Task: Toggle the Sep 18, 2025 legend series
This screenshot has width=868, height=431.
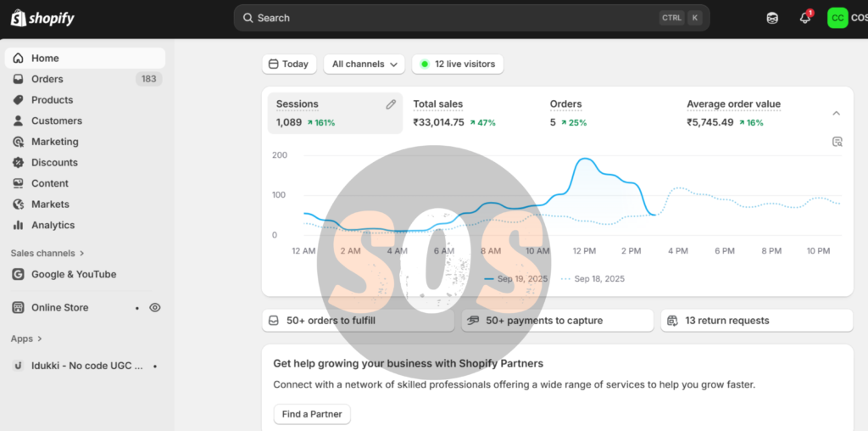Action: (x=593, y=278)
